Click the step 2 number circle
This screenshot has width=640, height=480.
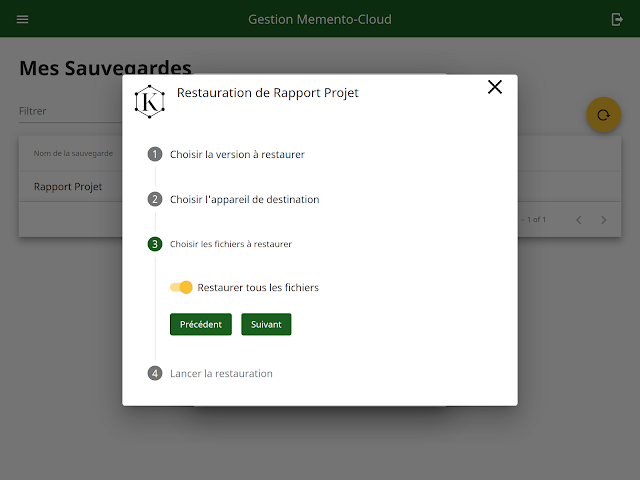tap(155, 199)
